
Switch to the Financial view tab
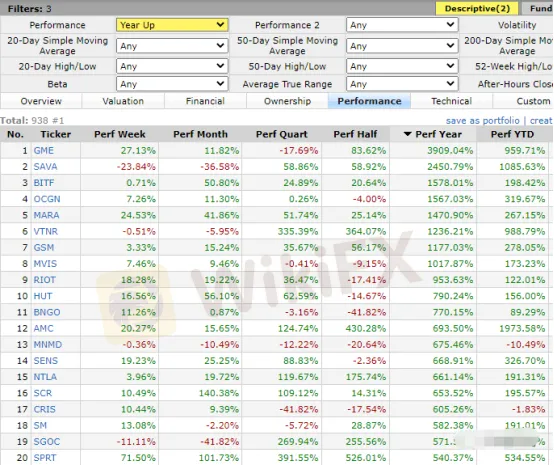[x=205, y=101]
